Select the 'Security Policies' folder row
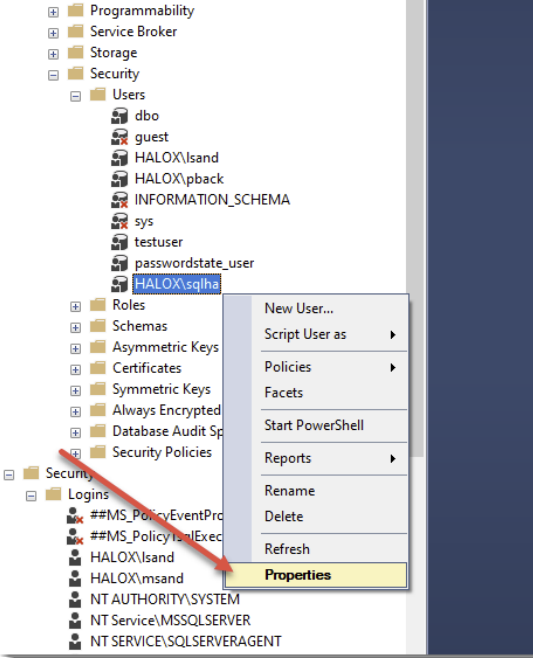Viewport: 533px width, 658px height. [x=162, y=452]
